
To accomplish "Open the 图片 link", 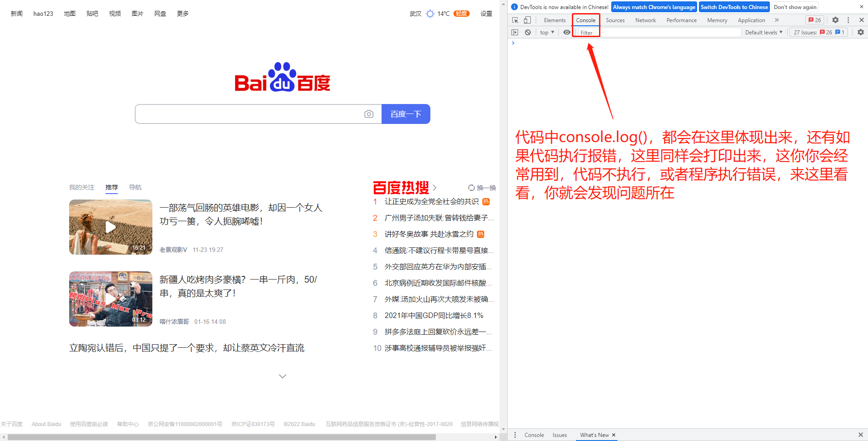I will tap(137, 14).
